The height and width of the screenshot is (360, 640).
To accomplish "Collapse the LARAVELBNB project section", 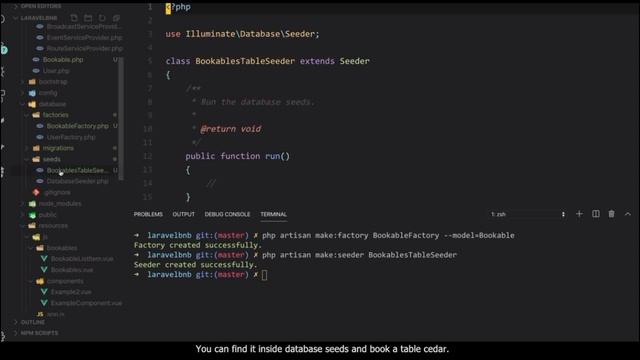I will tap(38, 18).
